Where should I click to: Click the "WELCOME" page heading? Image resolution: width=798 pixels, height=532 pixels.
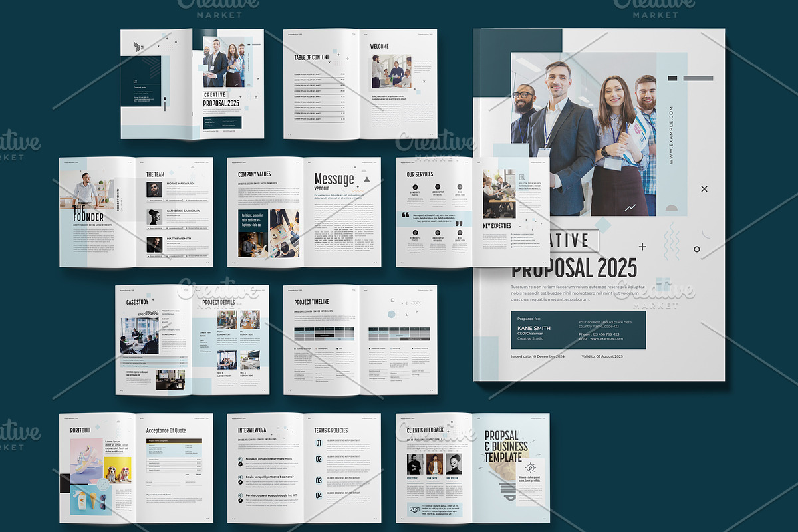[x=380, y=47]
